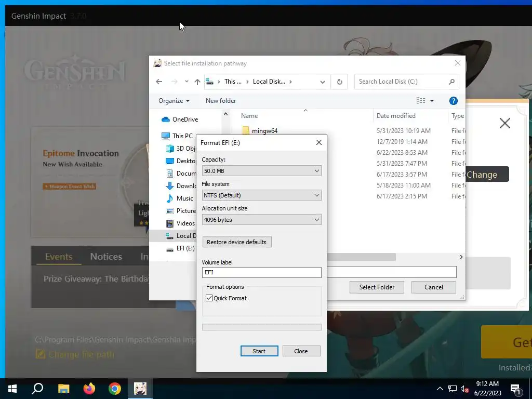Viewport: 532px width, 399px height.
Task: Open the Windows Start menu
Action: 12,389
